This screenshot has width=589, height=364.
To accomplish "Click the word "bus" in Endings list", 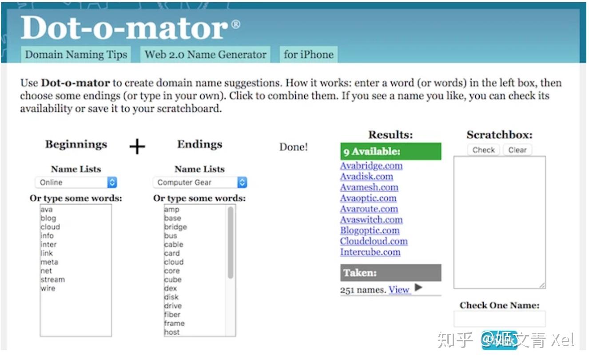I will coord(171,236).
